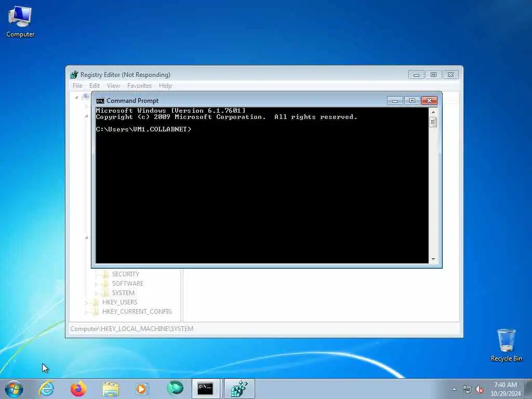Collapse the Computer root node in Registry Editor

77,97
